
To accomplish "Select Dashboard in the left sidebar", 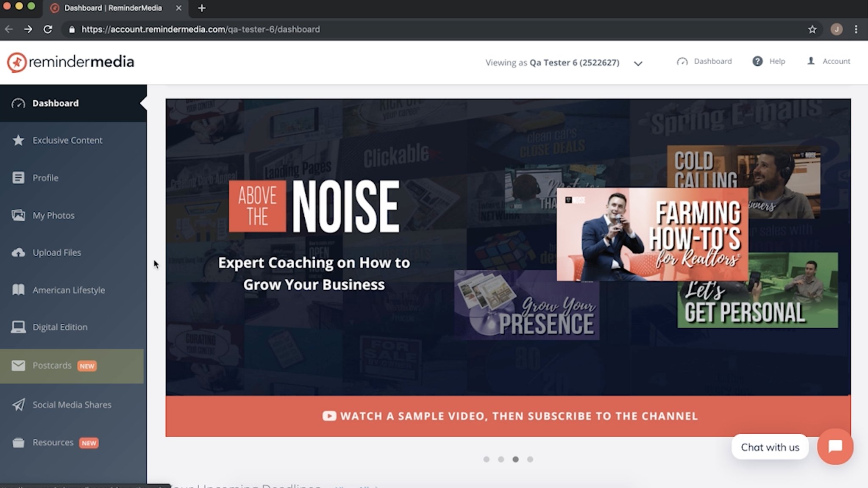I will 56,103.
